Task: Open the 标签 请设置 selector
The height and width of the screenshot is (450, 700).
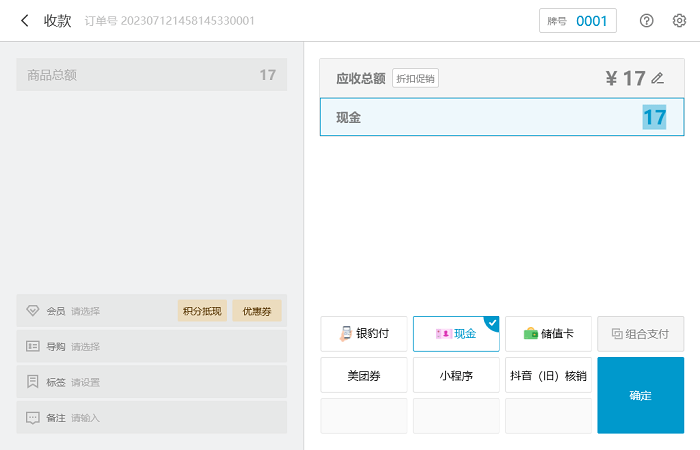Action: point(85,382)
